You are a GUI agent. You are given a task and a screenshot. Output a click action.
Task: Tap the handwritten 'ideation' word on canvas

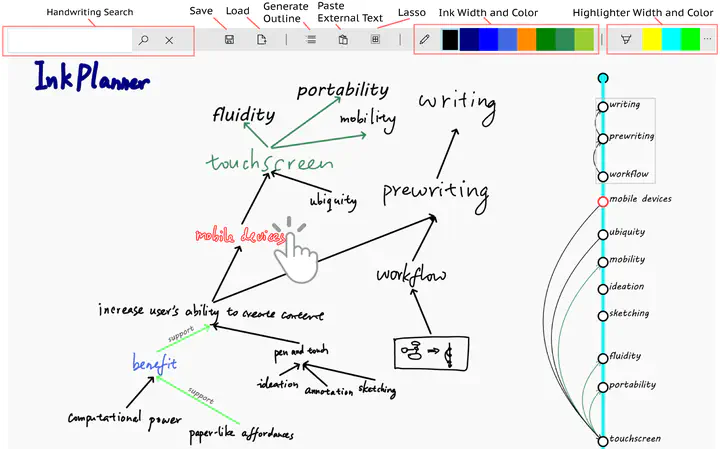coord(278,383)
